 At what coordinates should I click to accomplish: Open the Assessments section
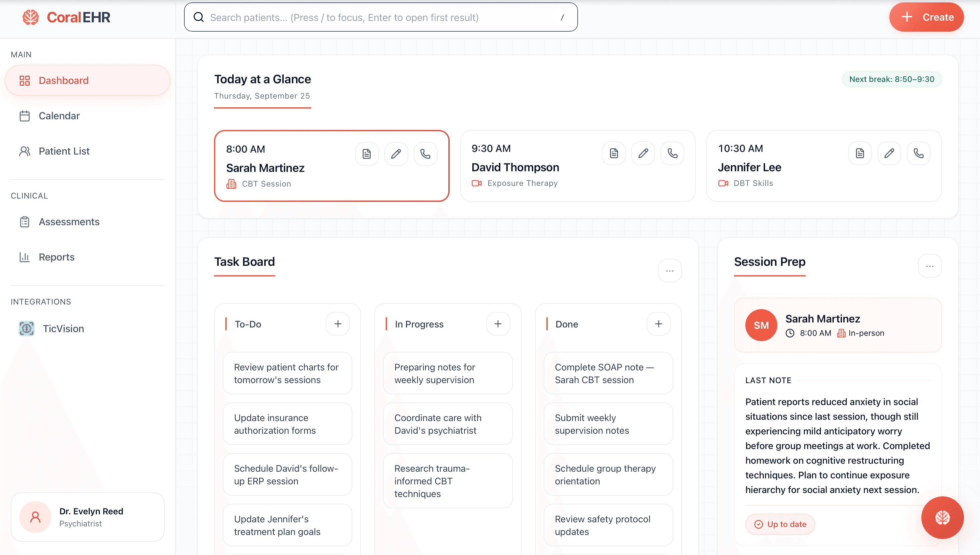click(69, 222)
